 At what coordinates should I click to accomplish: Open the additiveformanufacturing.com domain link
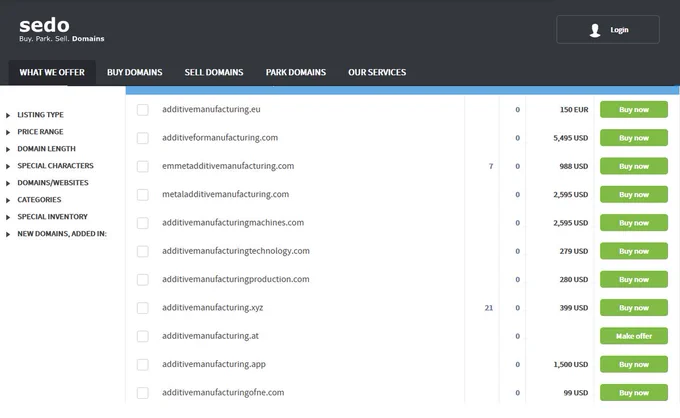coord(220,137)
